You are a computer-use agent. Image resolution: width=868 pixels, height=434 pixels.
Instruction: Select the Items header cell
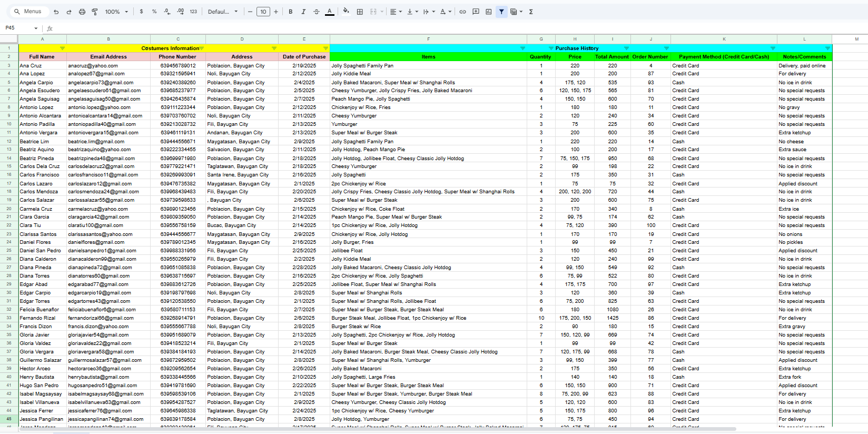[x=428, y=57]
